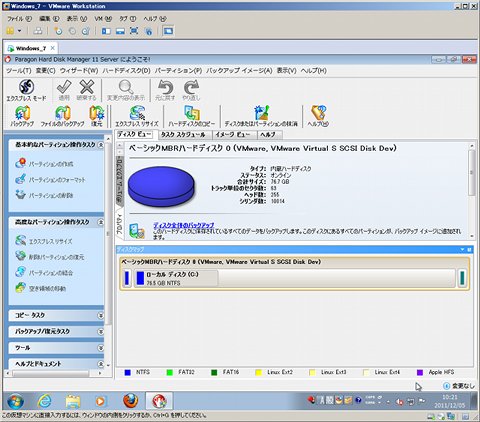The image size is (480, 422).
Task: Open the ディスクマップ panel dropdown arrow
Action: 462,249
